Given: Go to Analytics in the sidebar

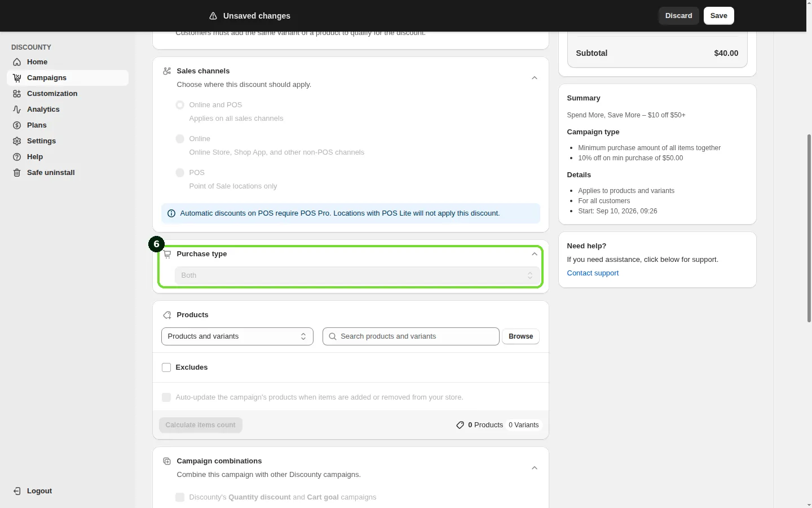Looking at the screenshot, I should pyautogui.click(x=68, y=110).
